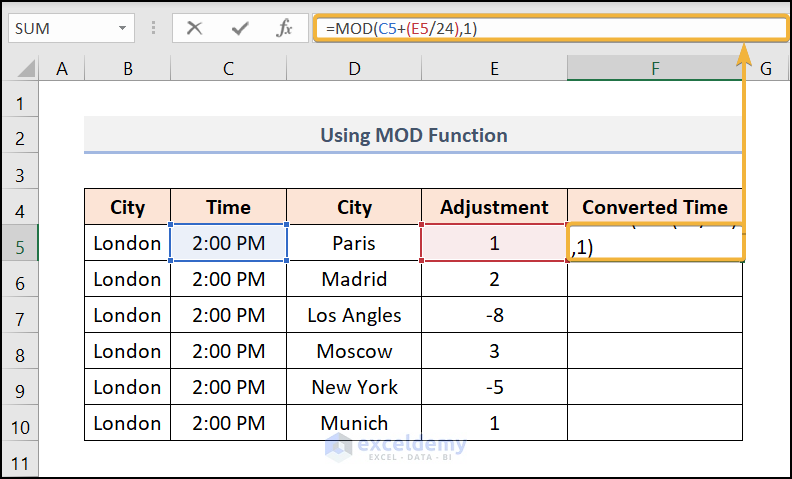The height and width of the screenshot is (479, 792).
Task: Open the Insert Function fx dialog
Action: coord(284,29)
